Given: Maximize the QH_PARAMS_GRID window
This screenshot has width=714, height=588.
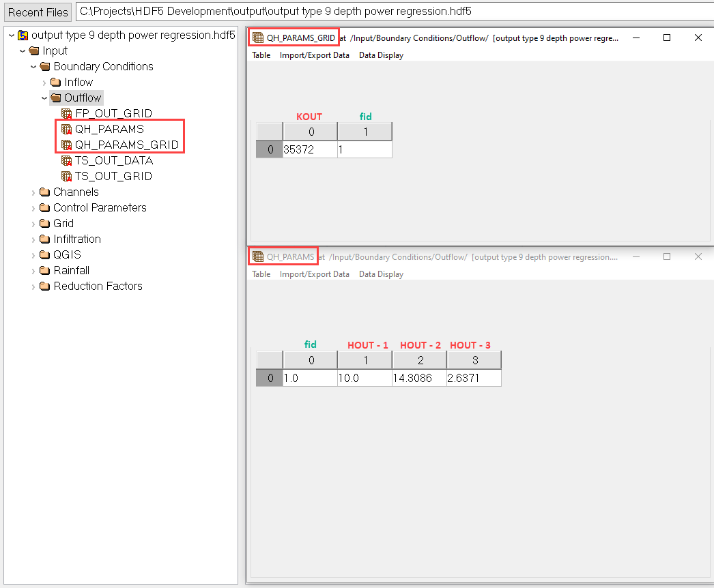Looking at the screenshot, I should point(667,38).
